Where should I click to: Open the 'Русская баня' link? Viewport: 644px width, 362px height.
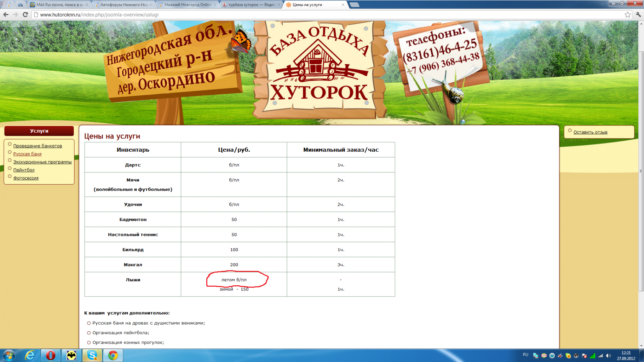point(27,154)
